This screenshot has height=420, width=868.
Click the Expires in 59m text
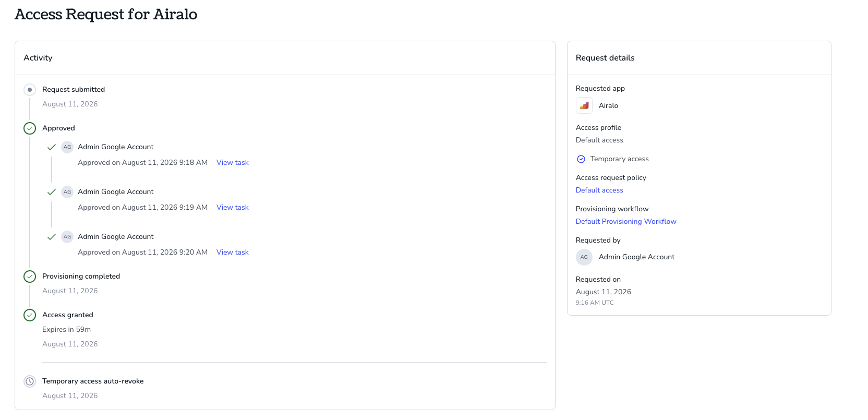coord(66,330)
